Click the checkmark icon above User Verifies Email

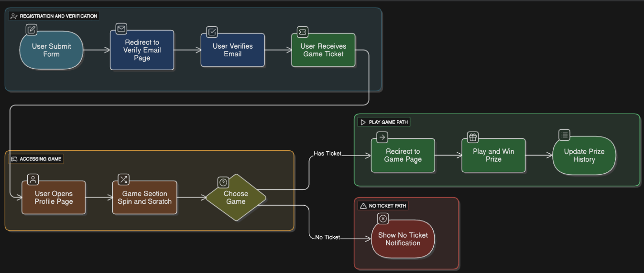tap(212, 32)
